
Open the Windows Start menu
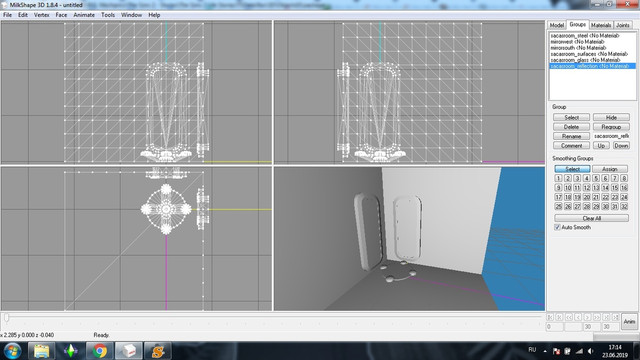pyautogui.click(x=12, y=351)
